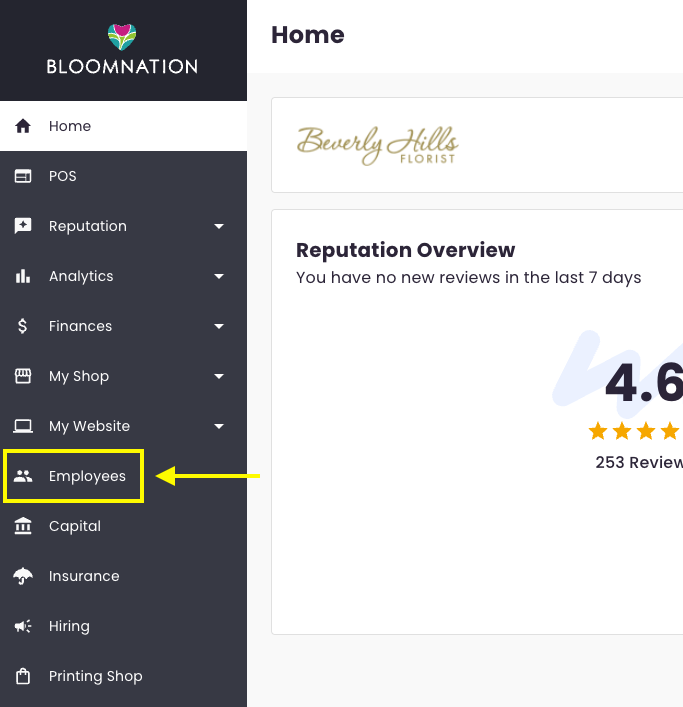Click the 4.6 rating number
This screenshot has width=683, height=707.
pyautogui.click(x=644, y=383)
